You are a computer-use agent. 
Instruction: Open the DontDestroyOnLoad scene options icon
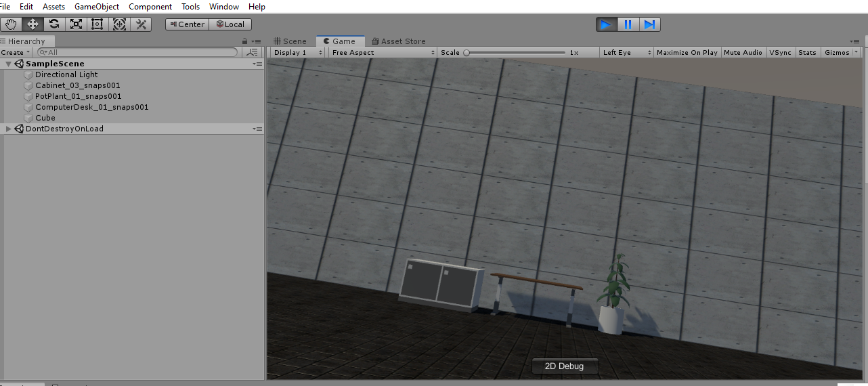point(257,129)
